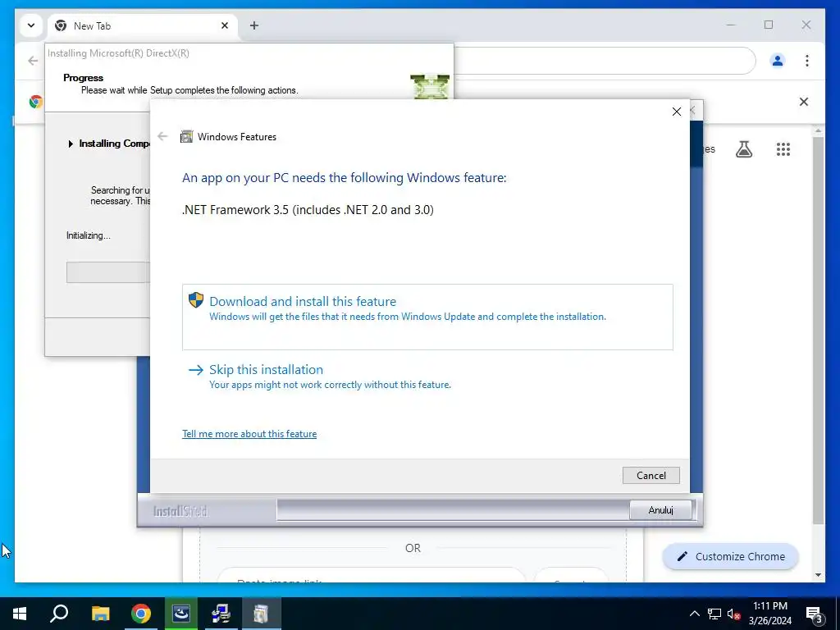Choose Download and install this feature
The width and height of the screenshot is (840, 630).
[x=427, y=317]
